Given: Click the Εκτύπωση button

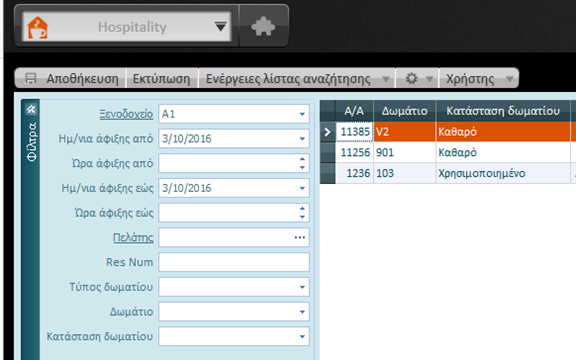Looking at the screenshot, I should (x=162, y=78).
